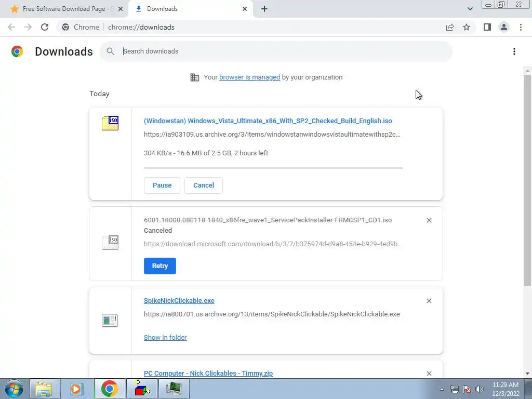This screenshot has height=399, width=532.
Task: Go back using the browser back arrow
Action: click(11, 27)
